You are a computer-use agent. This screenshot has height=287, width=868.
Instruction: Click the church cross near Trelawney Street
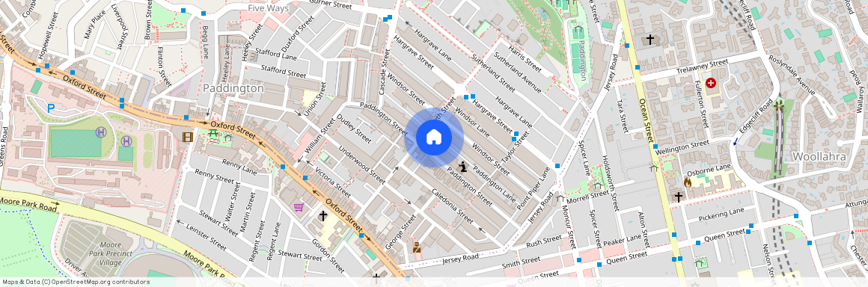pos(650,40)
